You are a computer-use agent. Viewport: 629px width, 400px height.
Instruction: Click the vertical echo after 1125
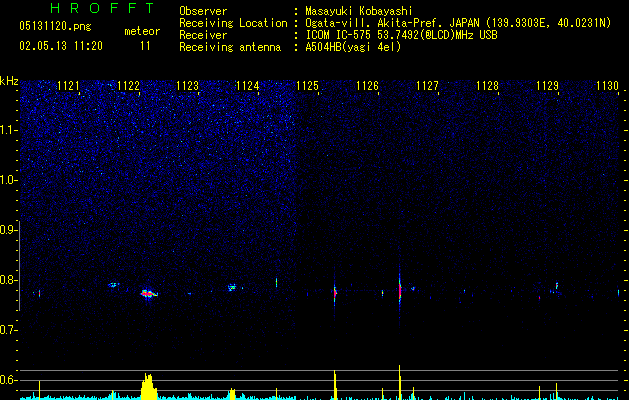pyautogui.click(x=335, y=292)
